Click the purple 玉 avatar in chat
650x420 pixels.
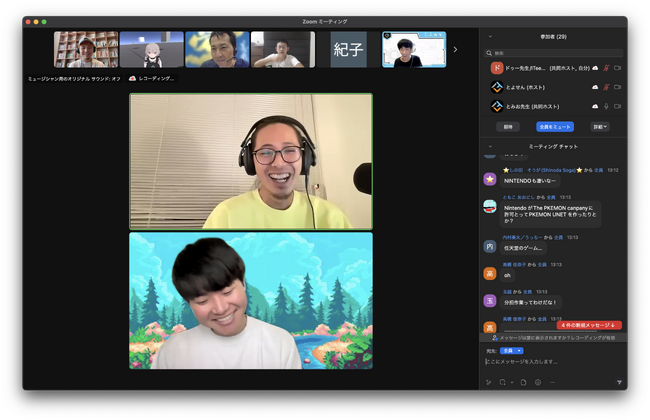(490, 301)
